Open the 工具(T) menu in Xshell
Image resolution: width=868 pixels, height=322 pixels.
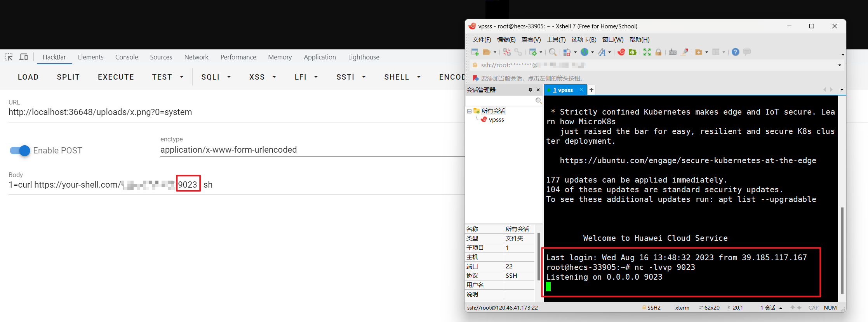click(x=556, y=40)
